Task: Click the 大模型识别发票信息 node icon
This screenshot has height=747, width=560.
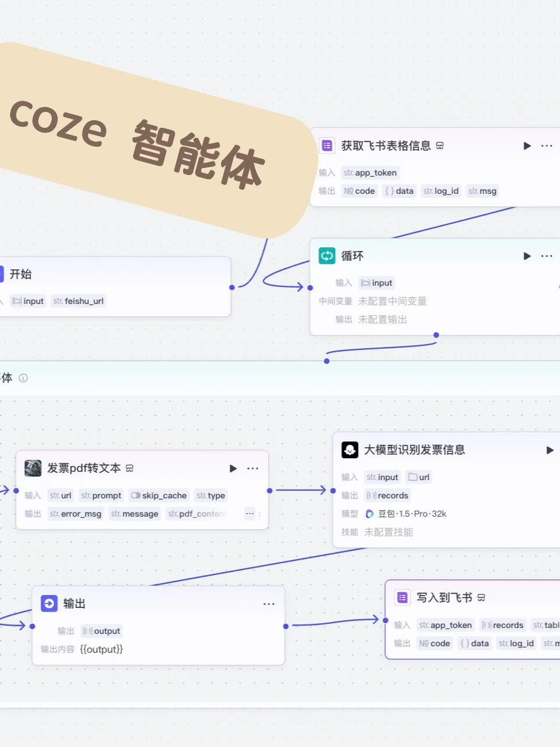Action: point(350,450)
